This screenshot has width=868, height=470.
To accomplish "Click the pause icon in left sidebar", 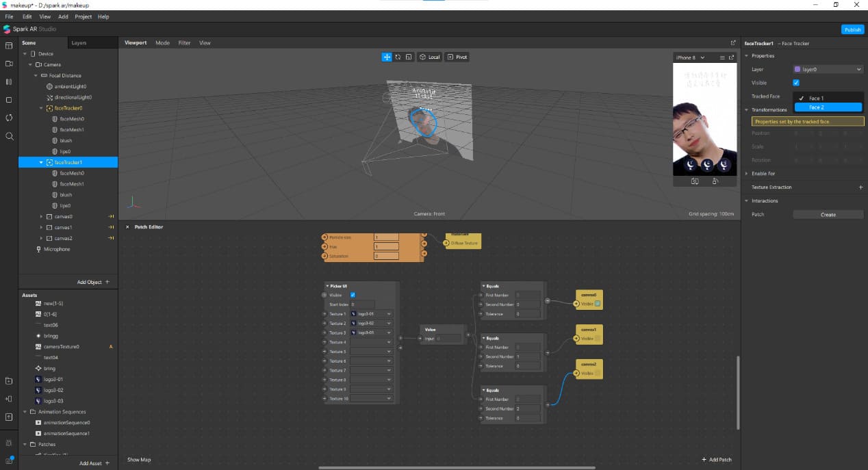I will tap(9, 81).
